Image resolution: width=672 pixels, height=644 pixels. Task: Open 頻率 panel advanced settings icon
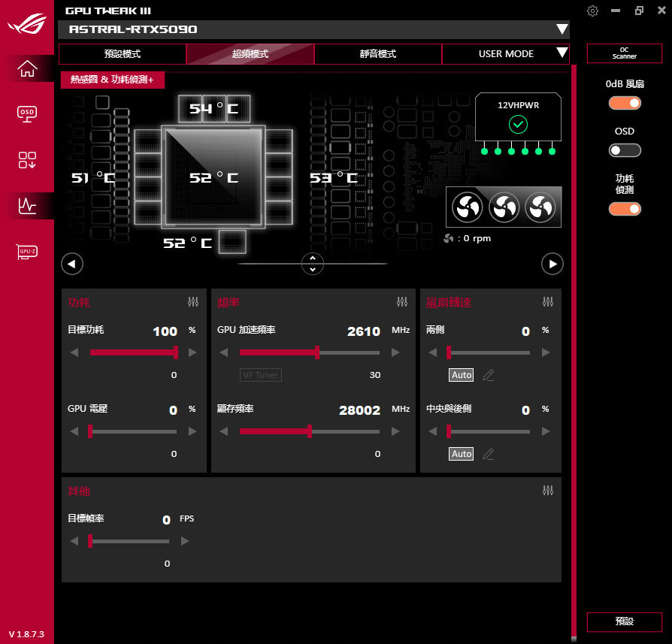402,302
